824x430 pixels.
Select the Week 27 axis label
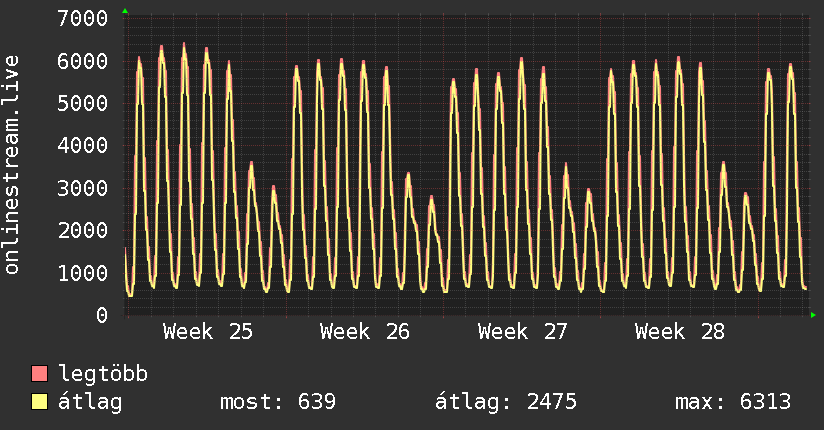pos(522,332)
